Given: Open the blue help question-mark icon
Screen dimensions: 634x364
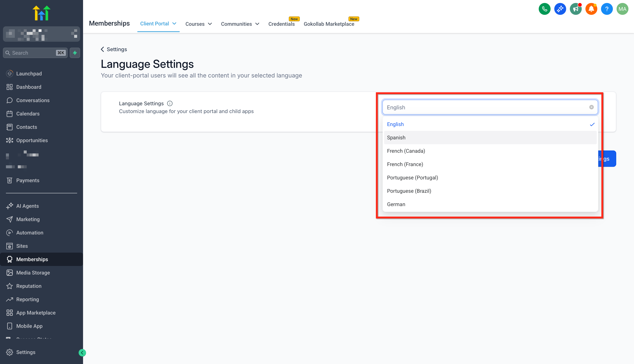Looking at the screenshot, I should [607, 9].
